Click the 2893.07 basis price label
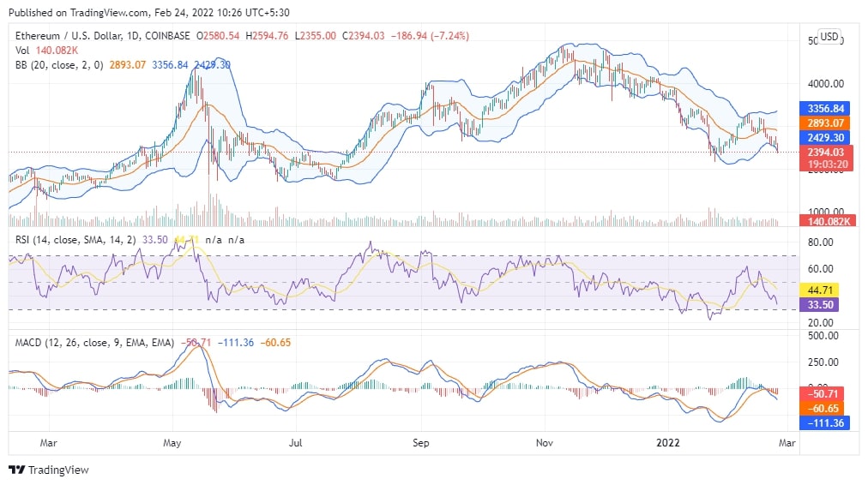This screenshot has height=485, width=868. coord(825,123)
